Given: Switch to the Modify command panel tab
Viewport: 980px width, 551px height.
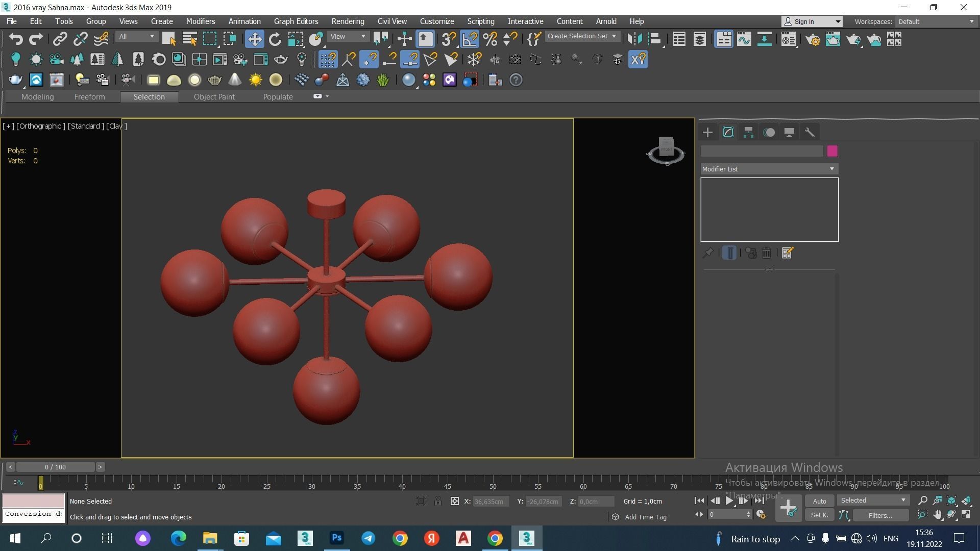Looking at the screenshot, I should pyautogui.click(x=728, y=133).
